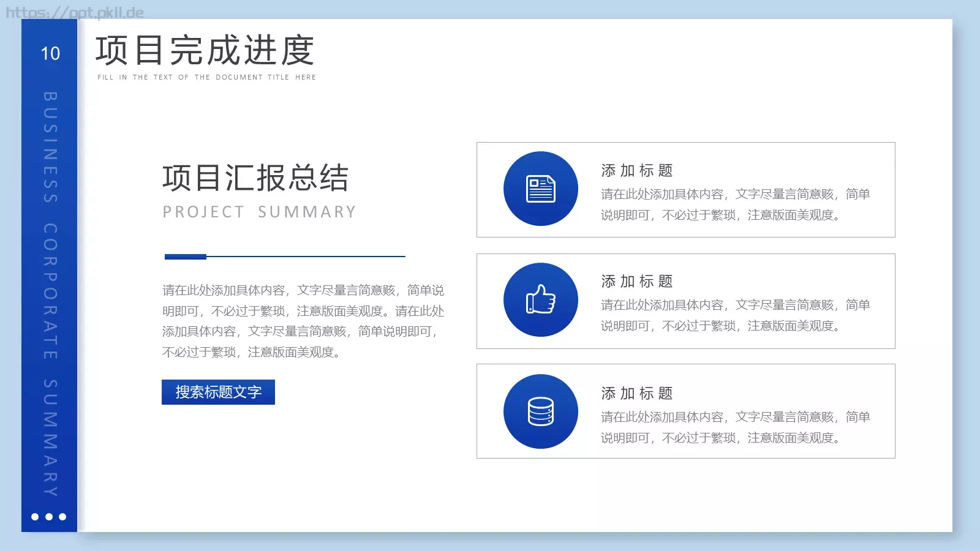
Task: Click the slide number 10
Action: point(50,54)
